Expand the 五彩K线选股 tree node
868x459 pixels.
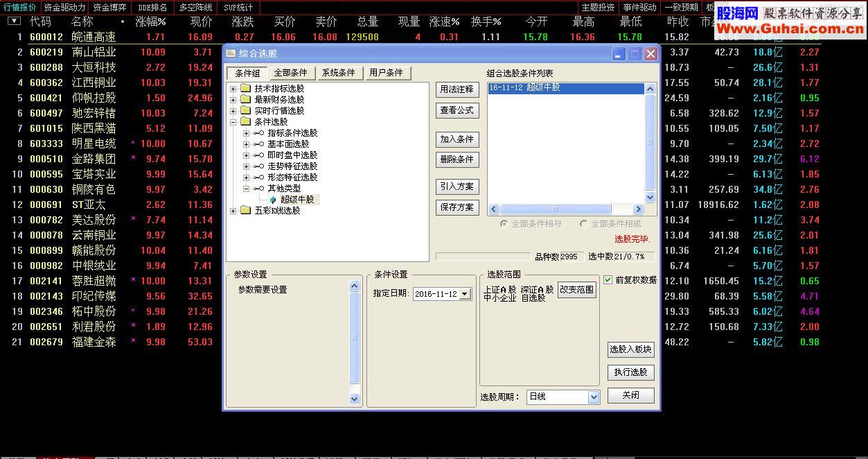pyautogui.click(x=233, y=211)
